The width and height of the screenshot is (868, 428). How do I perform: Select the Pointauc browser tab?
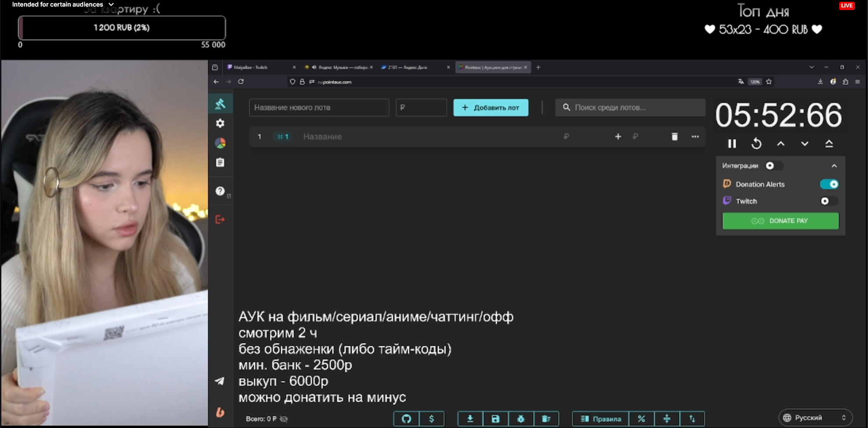(x=493, y=67)
